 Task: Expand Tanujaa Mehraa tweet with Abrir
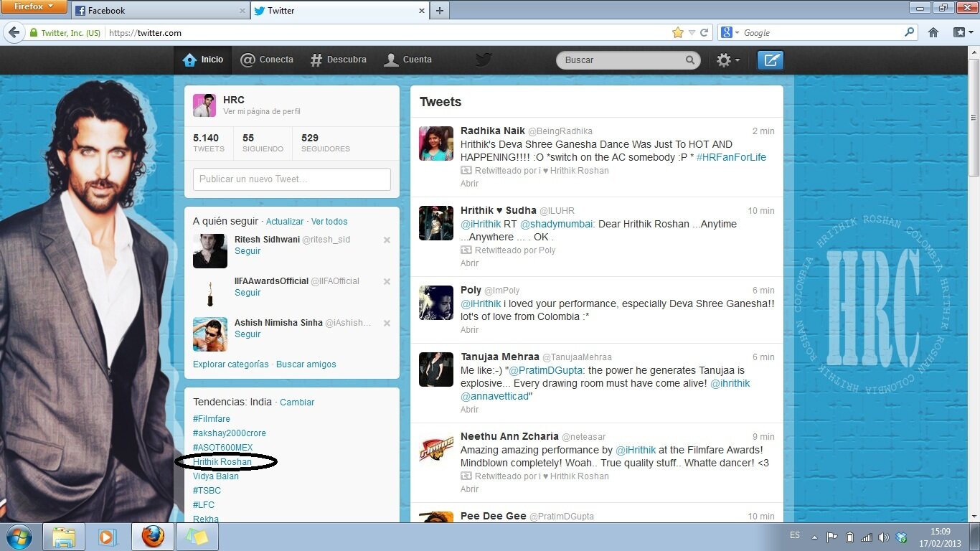[x=469, y=410]
